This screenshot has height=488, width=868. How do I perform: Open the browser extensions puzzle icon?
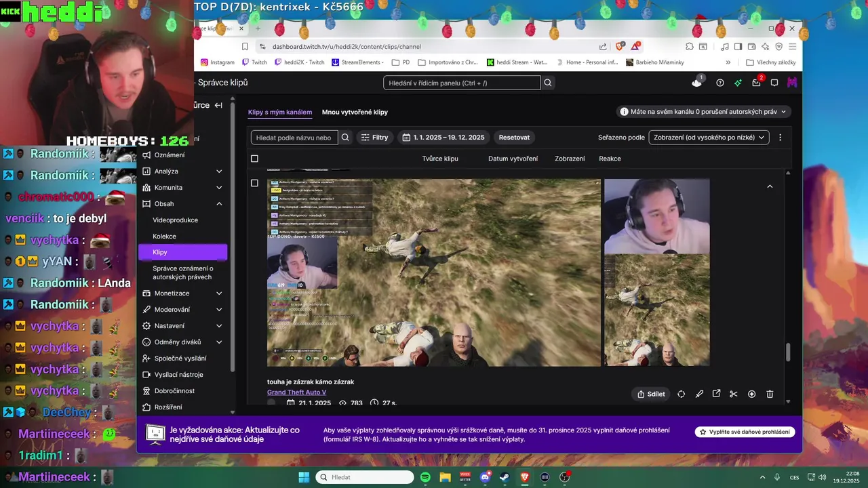(690, 46)
